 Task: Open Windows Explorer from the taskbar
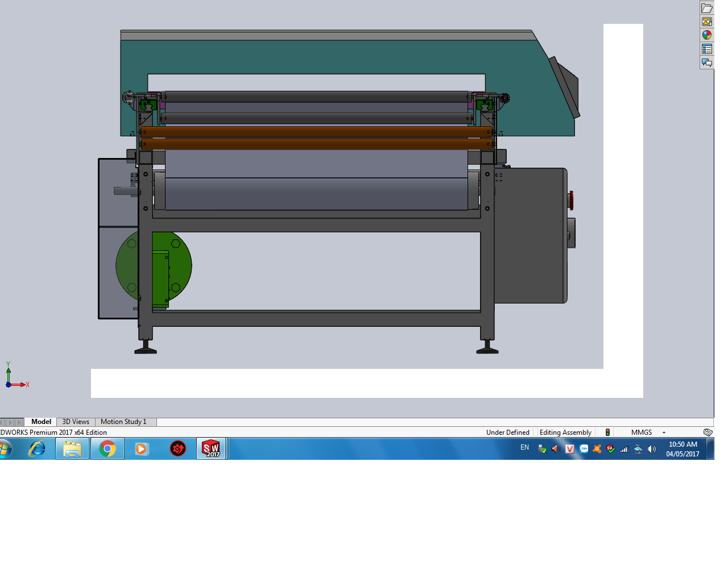point(72,449)
